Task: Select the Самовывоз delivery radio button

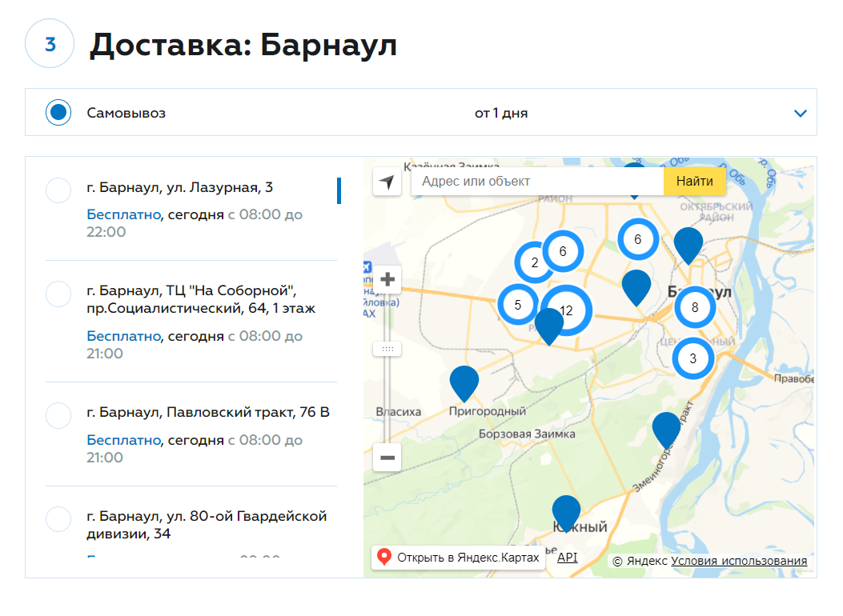Action: pyautogui.click(x=58, y=113)
